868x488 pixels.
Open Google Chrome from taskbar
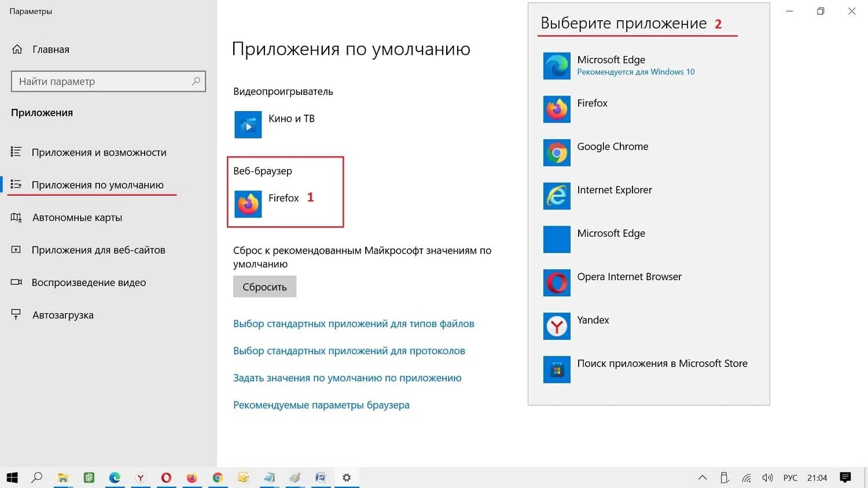[x=218, y=478]
